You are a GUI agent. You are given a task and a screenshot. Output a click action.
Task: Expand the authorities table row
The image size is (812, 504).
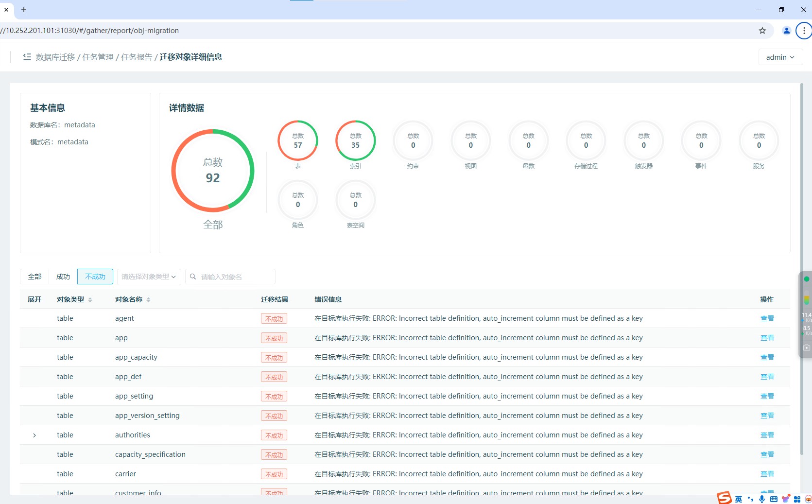35,435
